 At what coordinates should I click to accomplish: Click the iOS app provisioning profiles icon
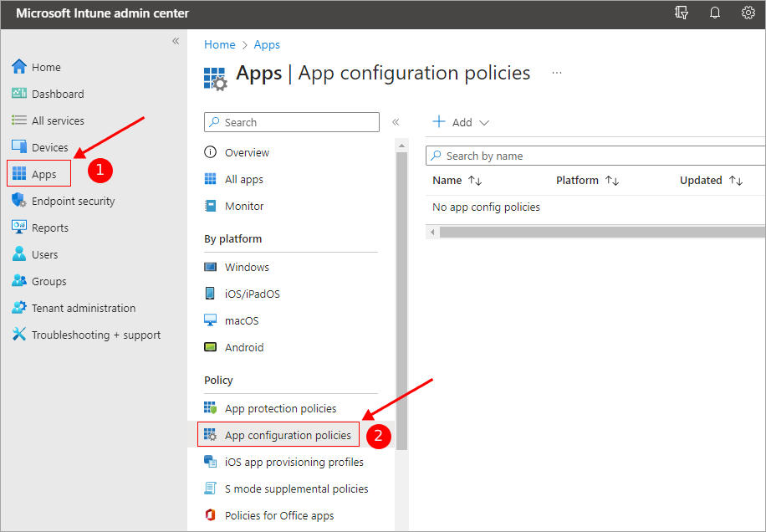(x=210, y=462)
